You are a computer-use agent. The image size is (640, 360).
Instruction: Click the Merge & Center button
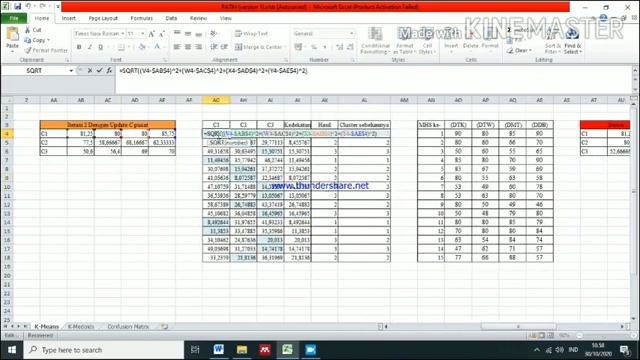click(x=260, y=47)
